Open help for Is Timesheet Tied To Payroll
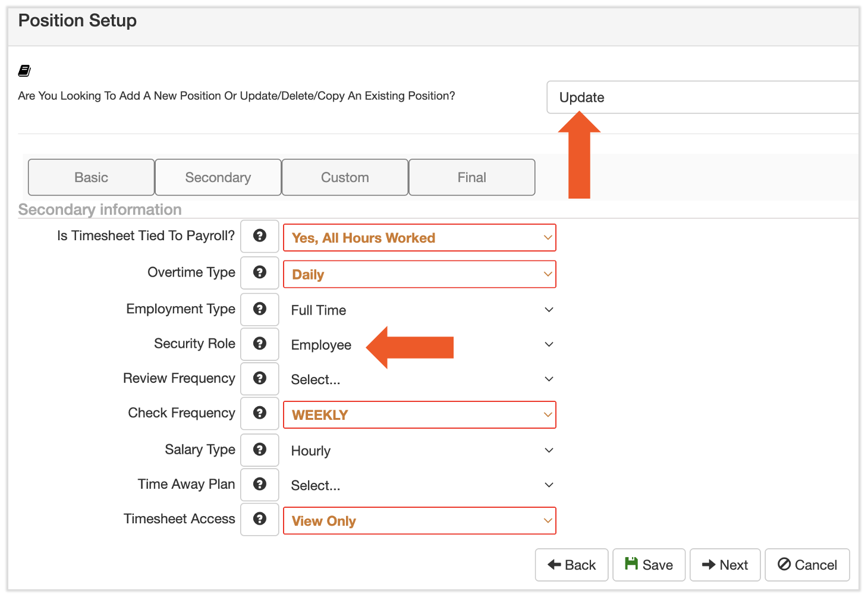 pos(260,236)
